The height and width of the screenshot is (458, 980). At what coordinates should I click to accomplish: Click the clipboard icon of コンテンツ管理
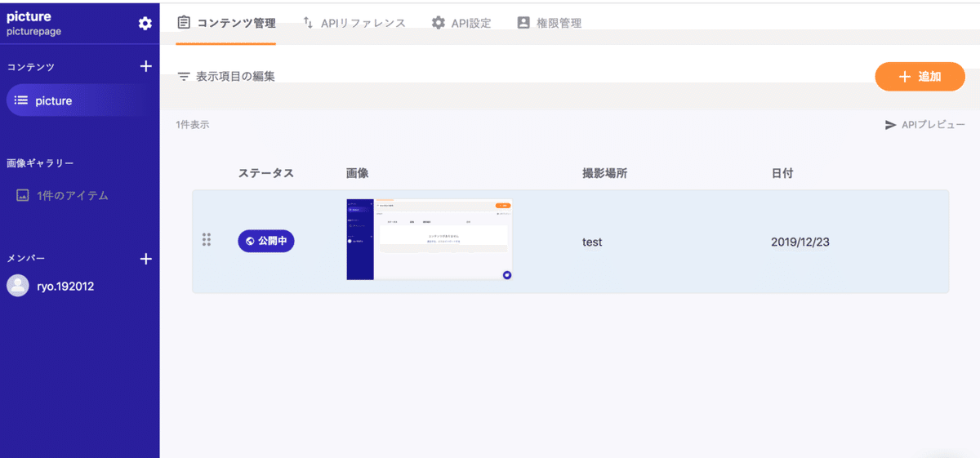click(x=184, y=23)
